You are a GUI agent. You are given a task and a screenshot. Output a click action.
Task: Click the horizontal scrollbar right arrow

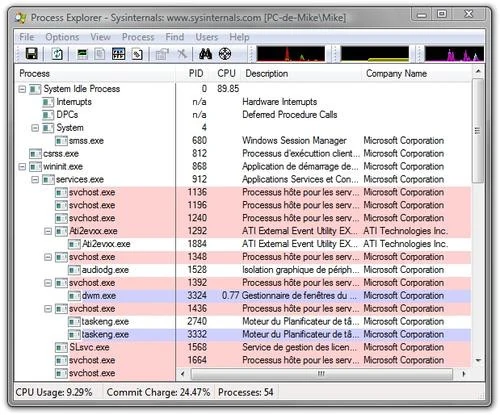[464, 374]
